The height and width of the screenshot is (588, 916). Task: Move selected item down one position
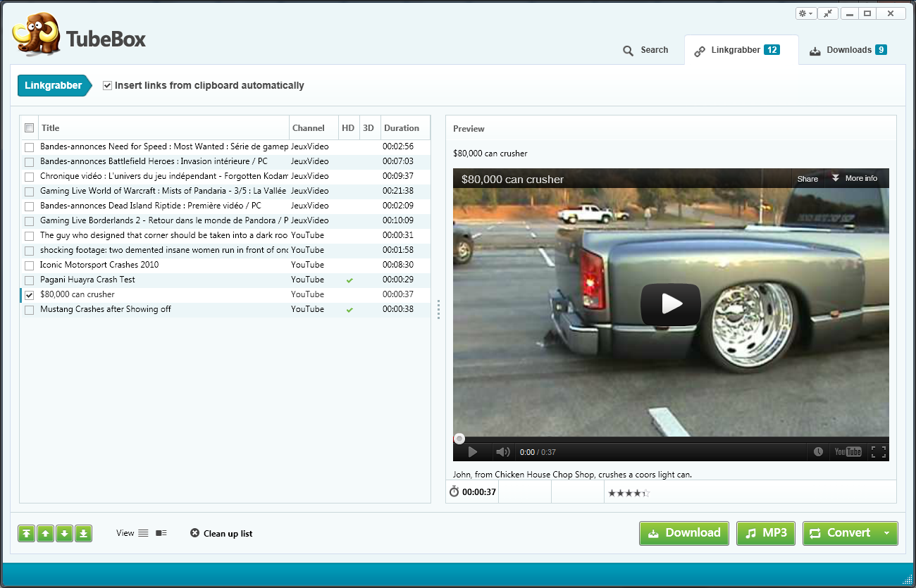pos(64,534)
